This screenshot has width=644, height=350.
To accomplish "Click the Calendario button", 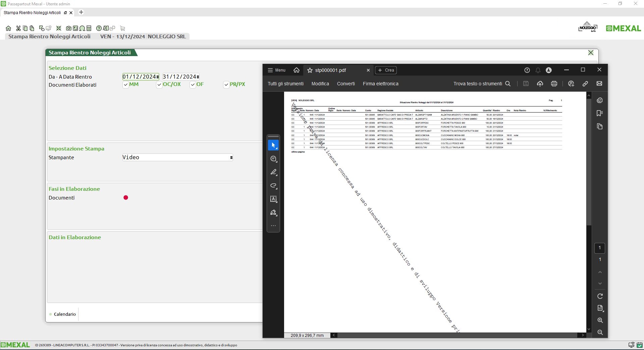I will [x=64, y=314].
